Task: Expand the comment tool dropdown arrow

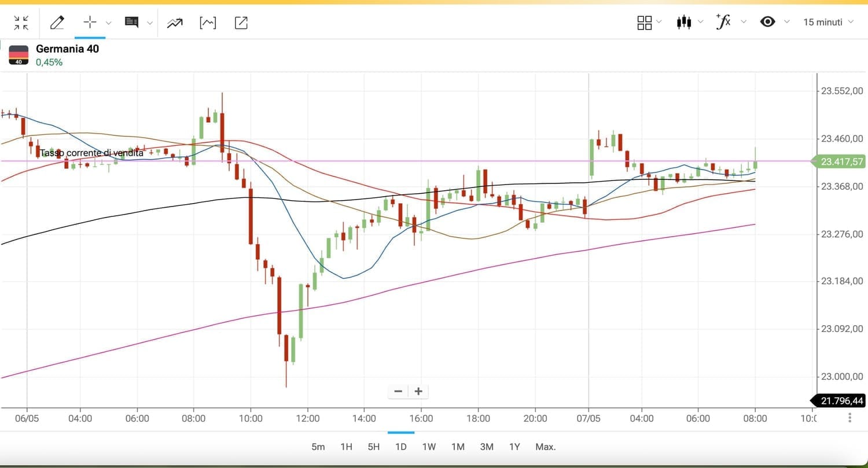Action: [150, 23]
